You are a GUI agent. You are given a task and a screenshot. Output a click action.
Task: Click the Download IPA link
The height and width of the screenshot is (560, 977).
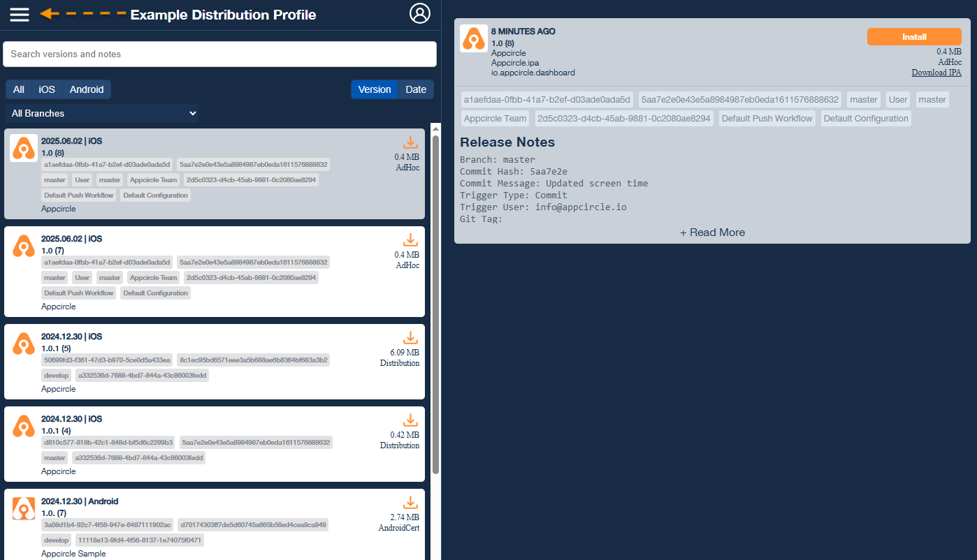936,73
